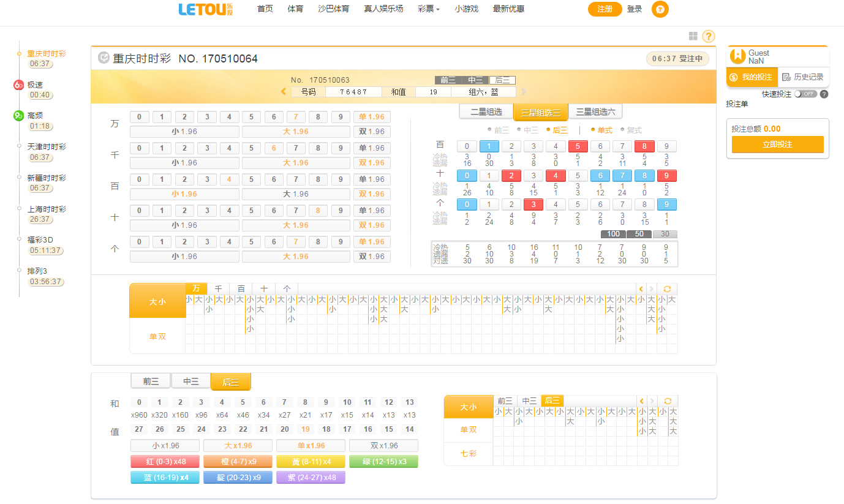Pick blue number 9 in 个 row of the three-star panel
The image size is (844, 504).
[x=667, y=205]
